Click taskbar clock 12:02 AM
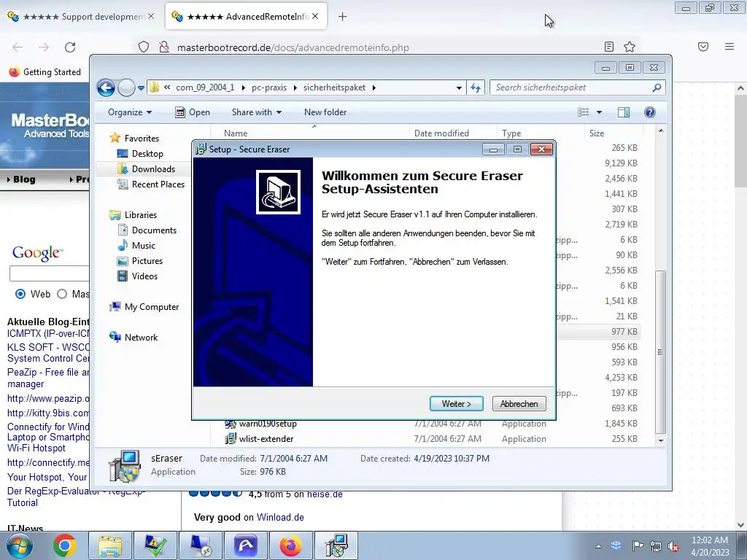 [x=710, y=540]
